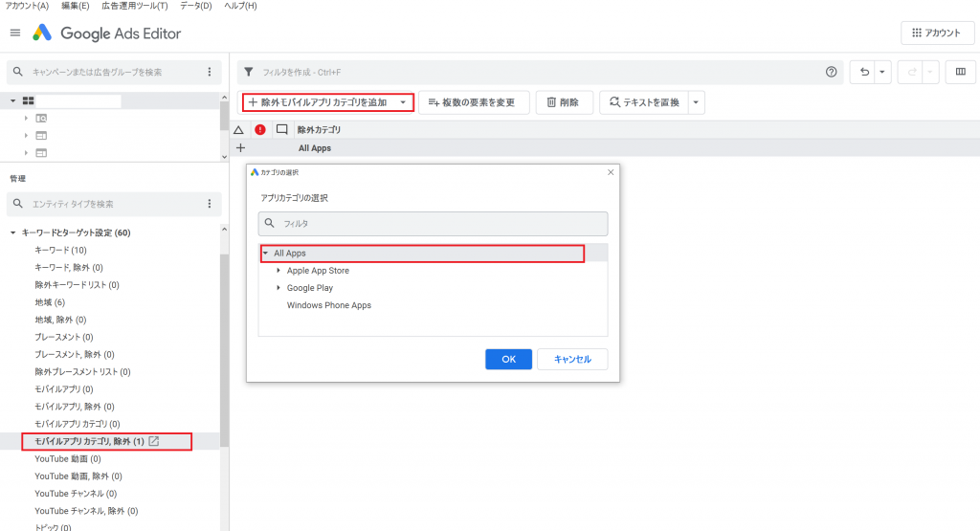The image size is (980, 531).
Task: Click the account grid icon in tree
Action: (x=28, y=100)
